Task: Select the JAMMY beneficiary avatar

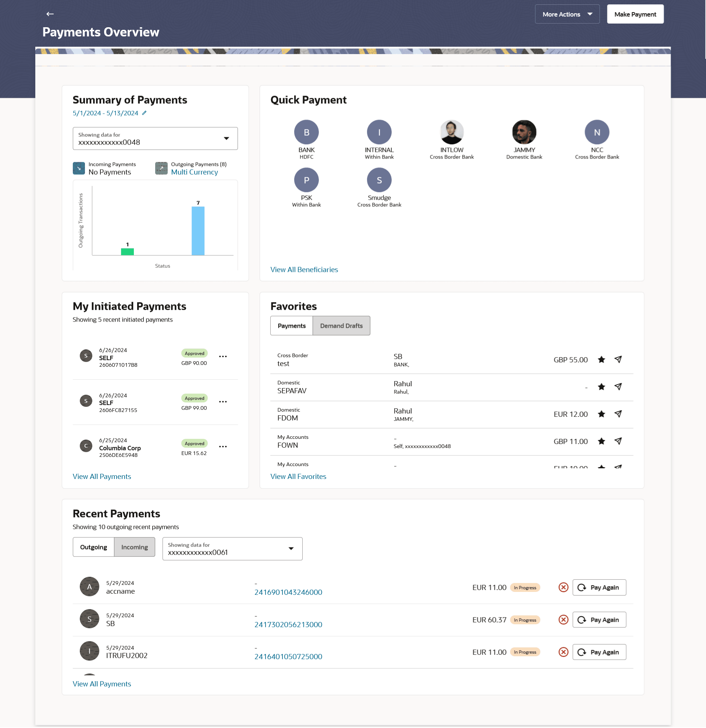Action: pyautogui.click(x=524, y=132)
